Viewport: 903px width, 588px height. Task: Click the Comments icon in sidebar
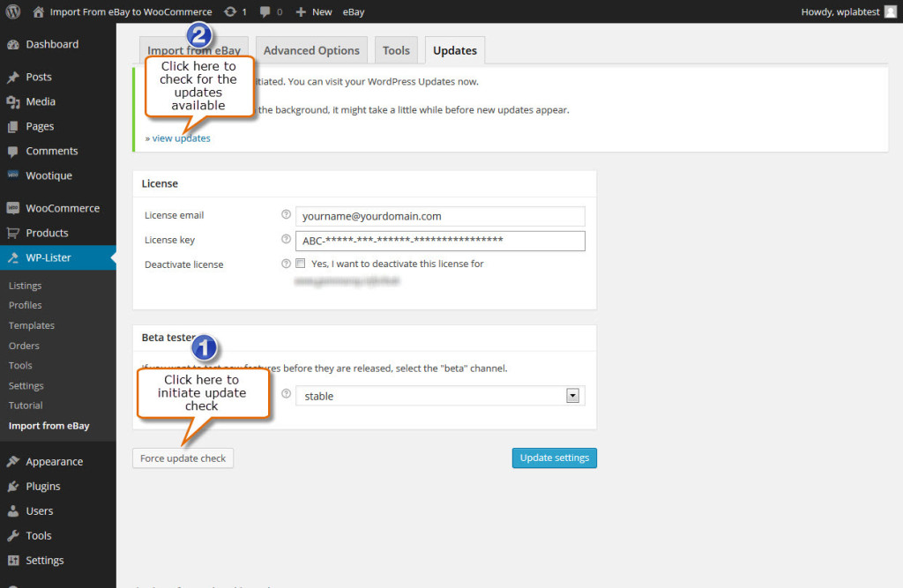coord(13,152)
